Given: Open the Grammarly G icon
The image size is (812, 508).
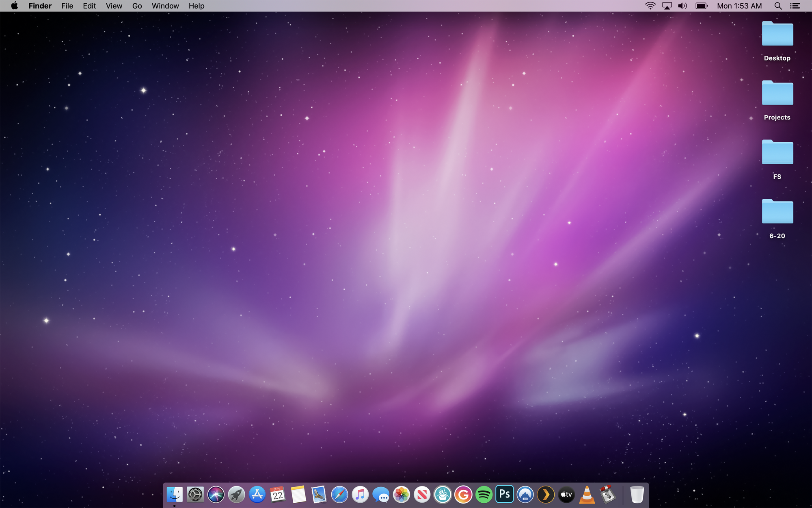Looking at the screenshot, I should tap(463, 495).
